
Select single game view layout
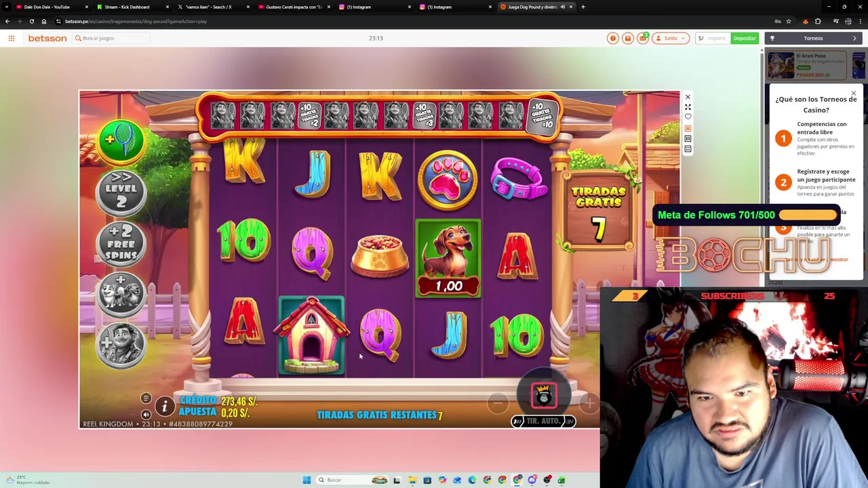click(688, 128)
